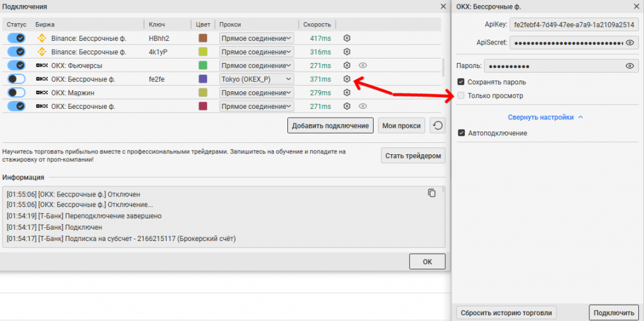Click the eye icon in OKX: Фьючерсы row
The width and height of the screenshot is (644, 321).
[362, 65]
